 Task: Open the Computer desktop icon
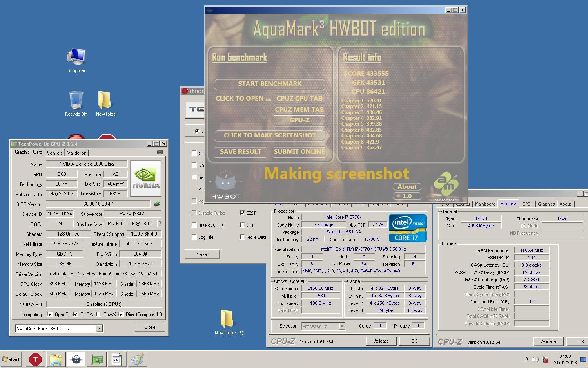click(x=76, y=61)
